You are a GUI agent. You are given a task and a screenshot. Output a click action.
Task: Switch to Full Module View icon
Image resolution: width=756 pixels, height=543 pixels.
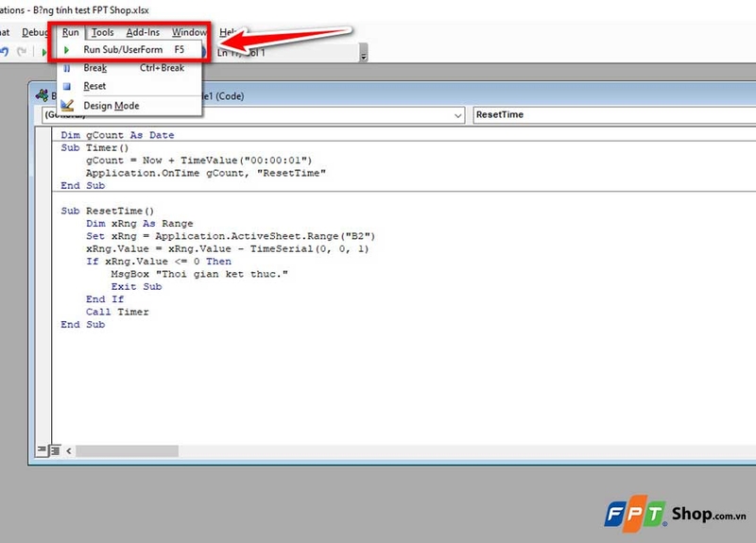(x=55, y=450)
